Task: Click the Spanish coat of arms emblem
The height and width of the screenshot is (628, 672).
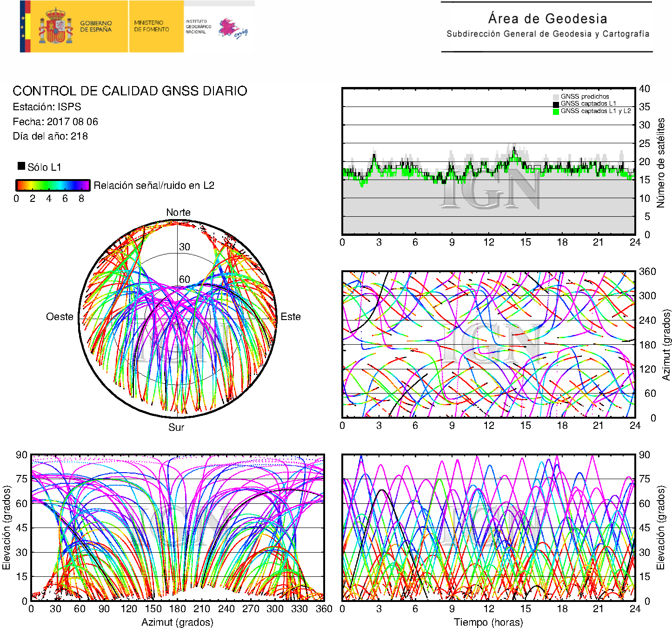Action: point(55,27)
